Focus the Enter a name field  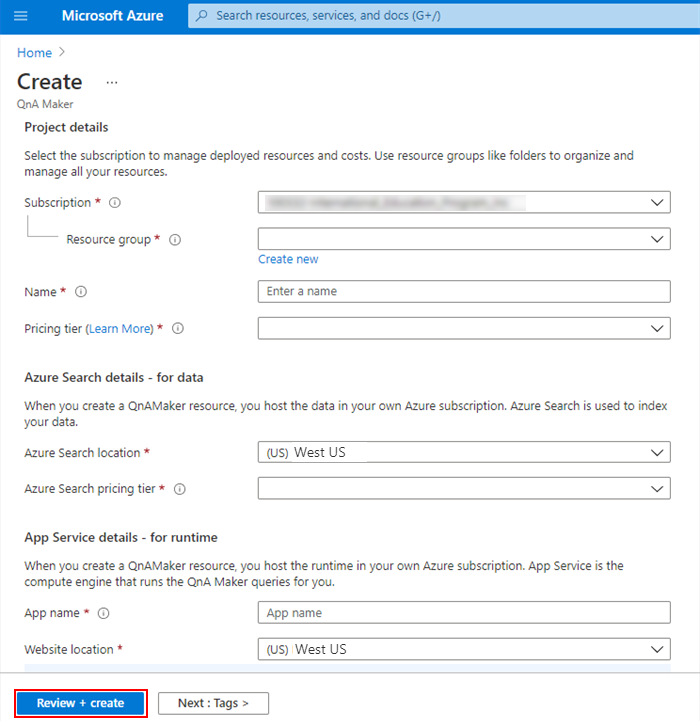click(464, 292)
